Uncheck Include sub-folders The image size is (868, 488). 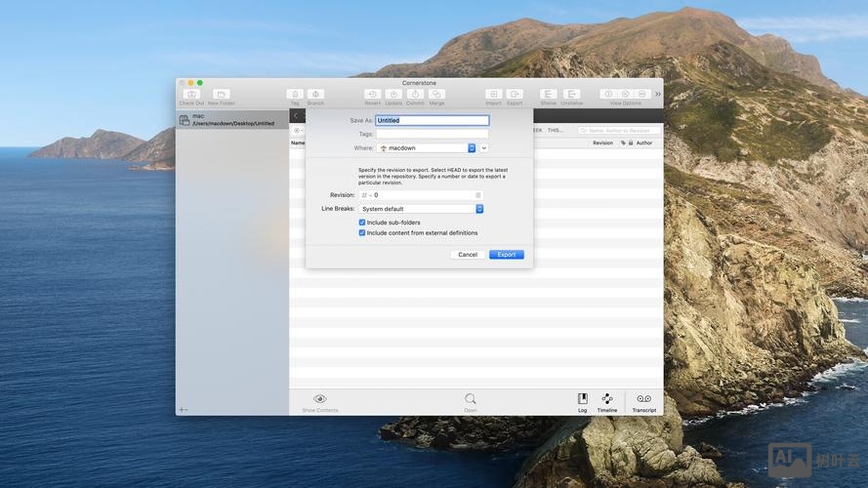[362, 223]
